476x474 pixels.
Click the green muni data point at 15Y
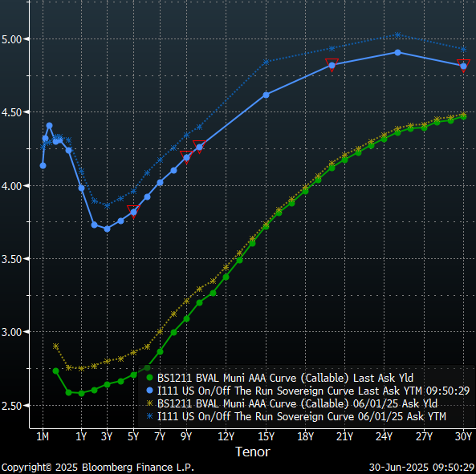click(x=266, y=226)
